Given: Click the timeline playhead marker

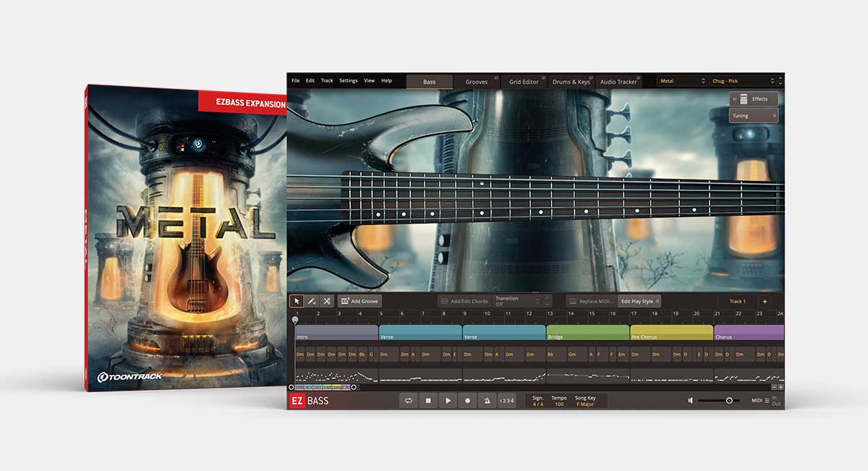Looking at the screenshot, I should [295, 319].
